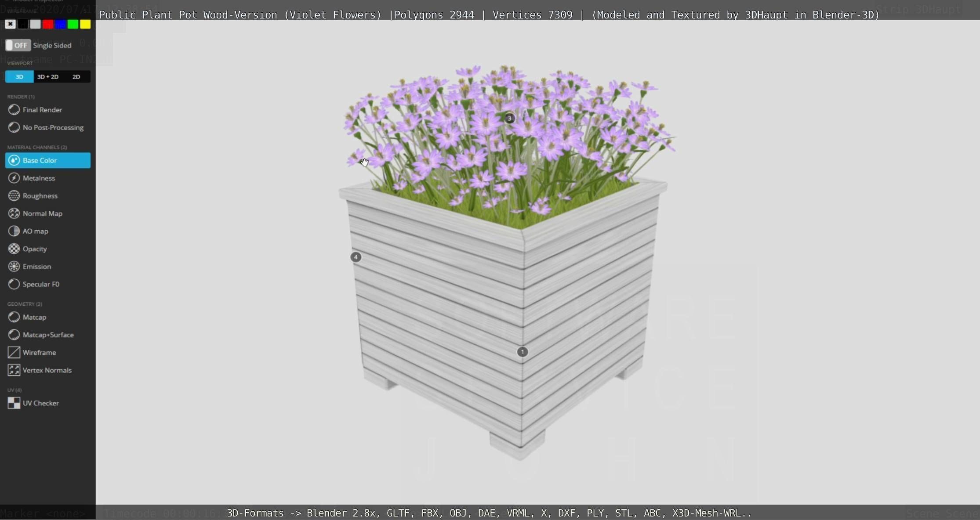Switch the viewport to 3D mode
Viewport: 980px width, 520px height.
click(x=19, y=77)
